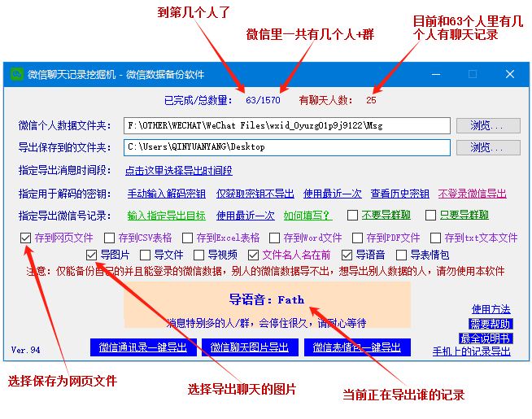The height and width of the screenshot is (419, 532).
Task: Click the 63/1570 progress count
Action: click(x=264, y=100)
